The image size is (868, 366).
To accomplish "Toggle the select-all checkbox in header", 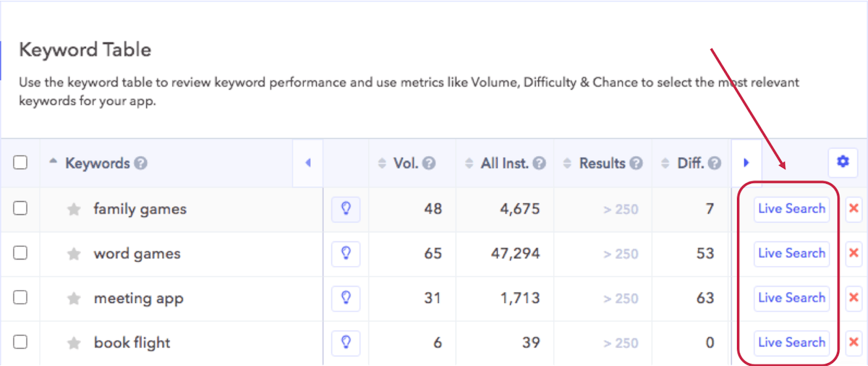I will (20, 163).
